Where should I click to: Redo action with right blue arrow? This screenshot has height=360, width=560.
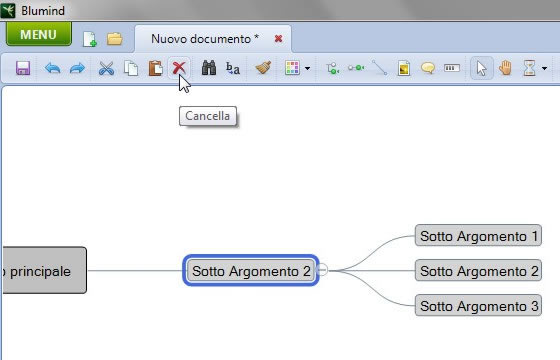pos(77,68)
